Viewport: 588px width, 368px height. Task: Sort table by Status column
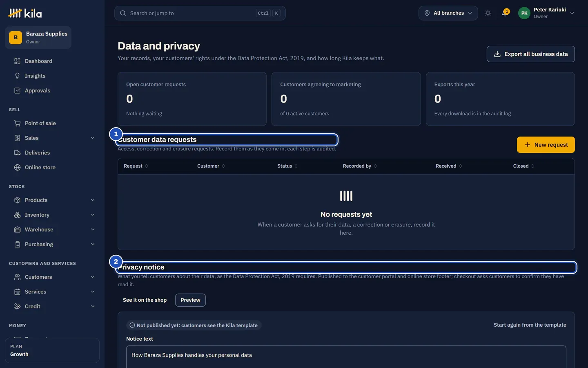pyautogui.click(x=287, y=166)
